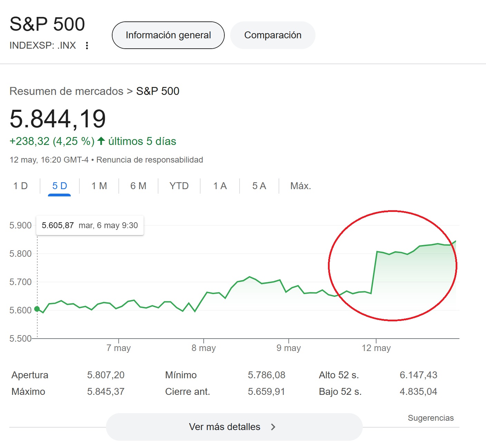Display the 1 A chart range
Screen dimensions: 486x448
click(x=220, y=186)
